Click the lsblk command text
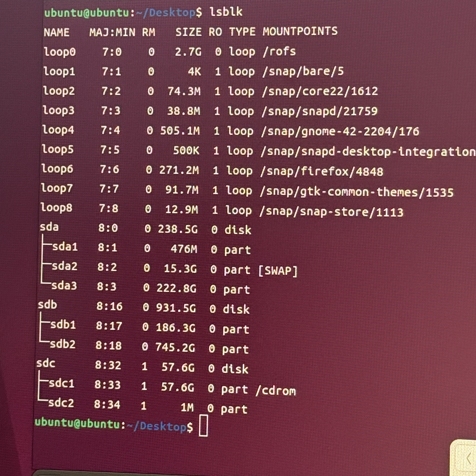 (x=226, y=12)
